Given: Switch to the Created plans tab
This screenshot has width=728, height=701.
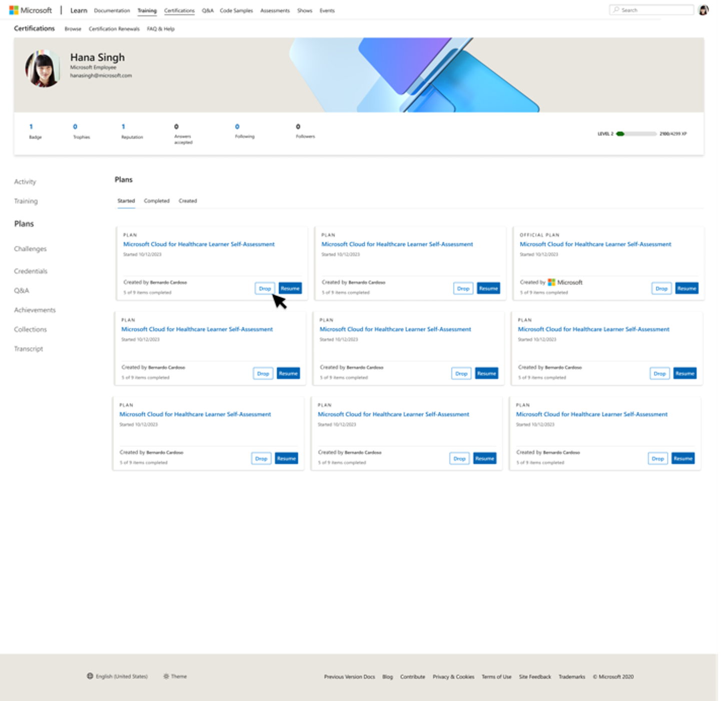Looking at the screenshot, I should 188,200.
